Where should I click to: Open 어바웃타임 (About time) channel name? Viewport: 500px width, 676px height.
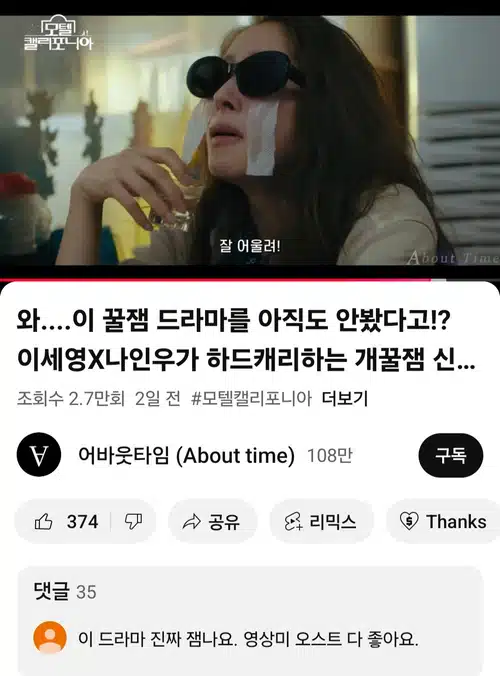(187, 455)
